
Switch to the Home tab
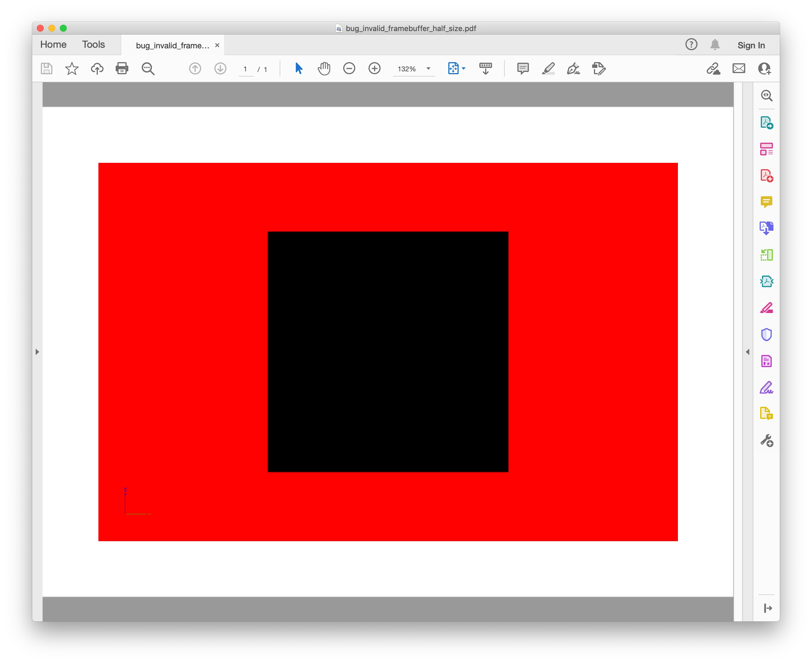coord(53,45)
